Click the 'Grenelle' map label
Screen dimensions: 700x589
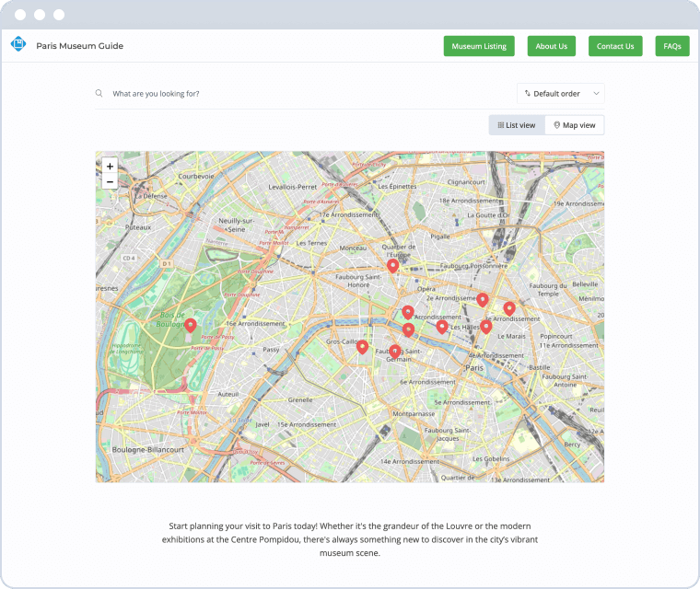pyautogui.click(x=300, y=399)
